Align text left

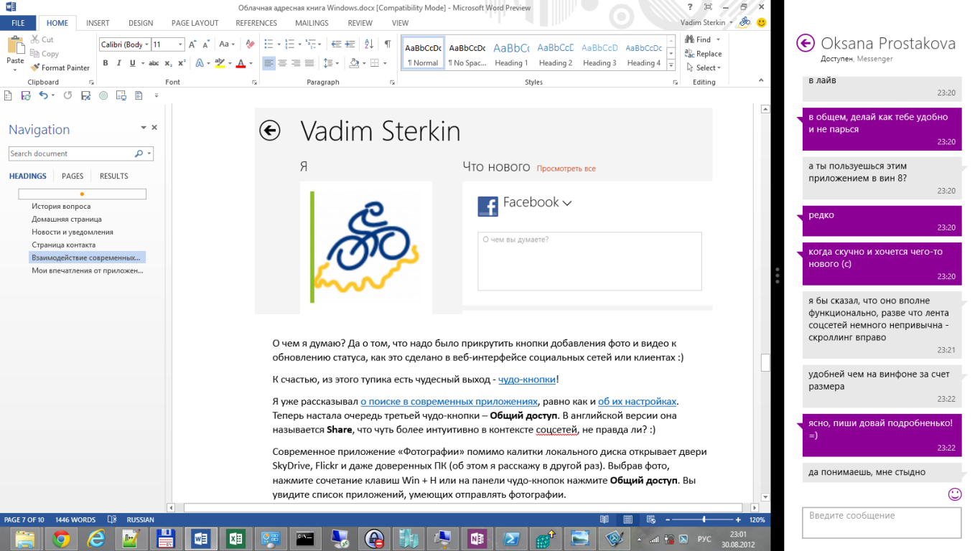tap(269, 63)
